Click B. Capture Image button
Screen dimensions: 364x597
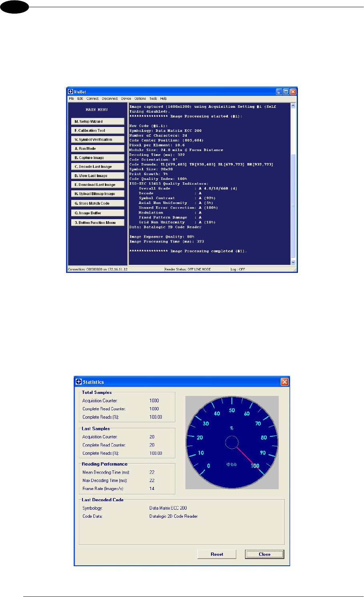98,158
